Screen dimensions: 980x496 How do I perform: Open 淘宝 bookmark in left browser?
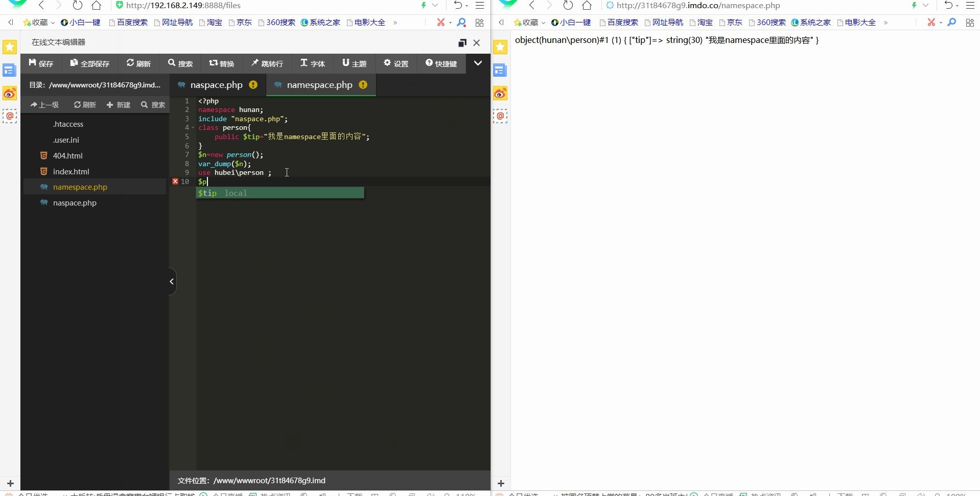coord(211,22)
